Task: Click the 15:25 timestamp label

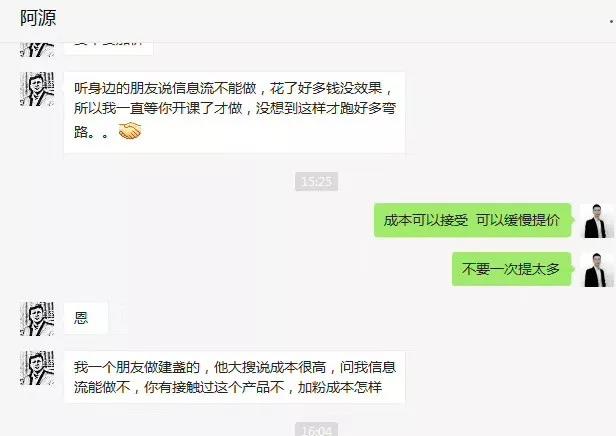Action: [x=317, y=181]
